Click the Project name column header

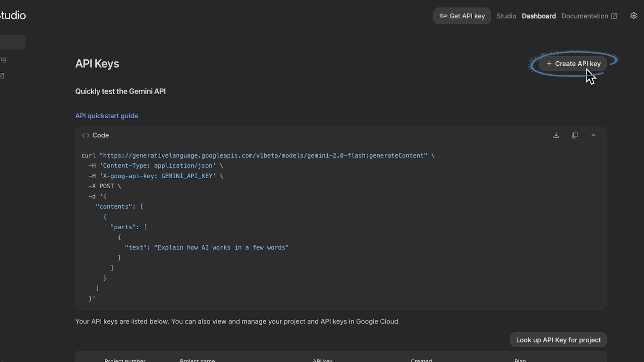coord(197,360)
